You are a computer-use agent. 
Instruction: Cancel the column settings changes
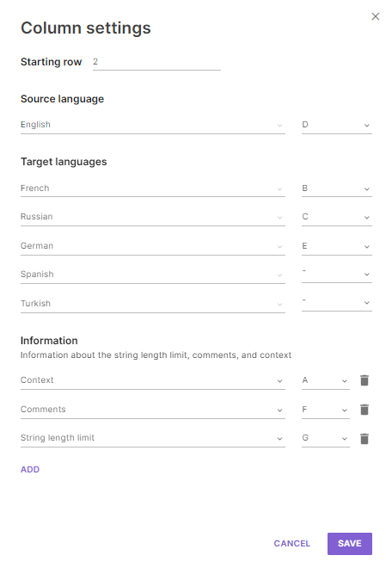click(x=291, y=544)
